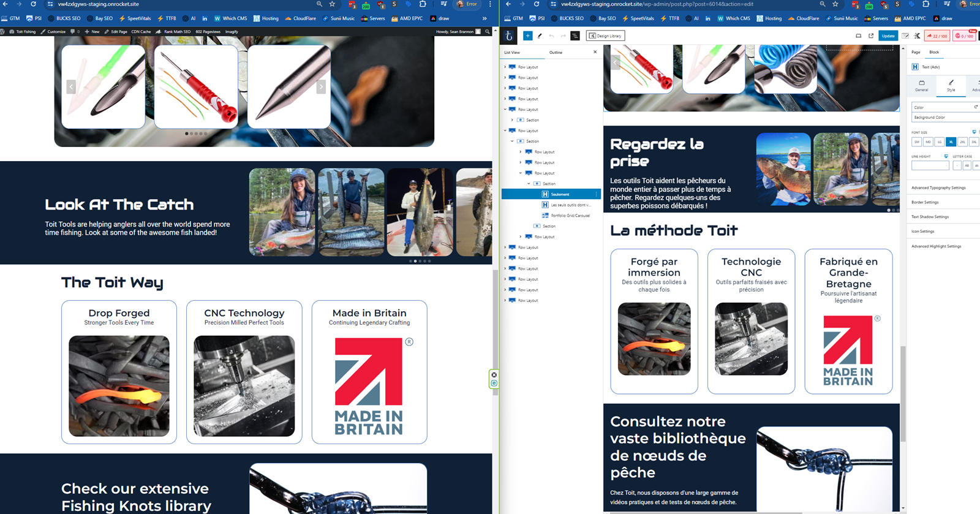The height and width of the screenshot is (514, 980).
Task: Set font size to SM
Action: 916,142
